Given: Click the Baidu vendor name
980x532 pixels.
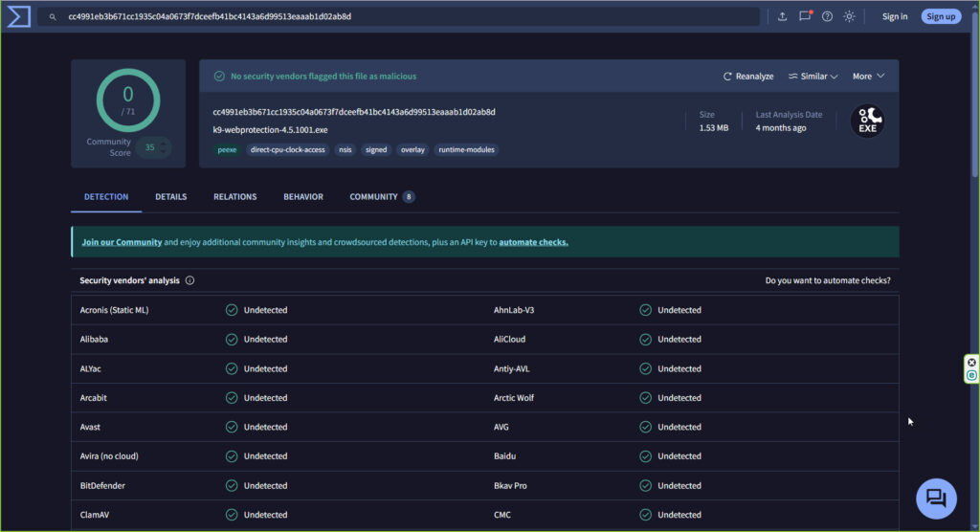Looking at the screenshot, I should 504,456.
